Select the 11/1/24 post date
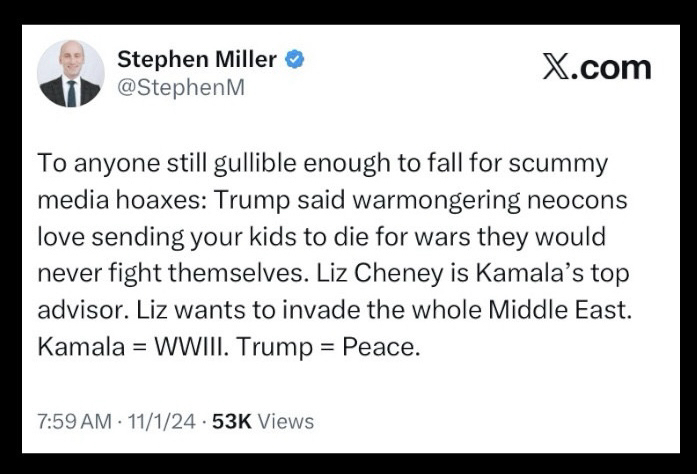 point(155,421)
